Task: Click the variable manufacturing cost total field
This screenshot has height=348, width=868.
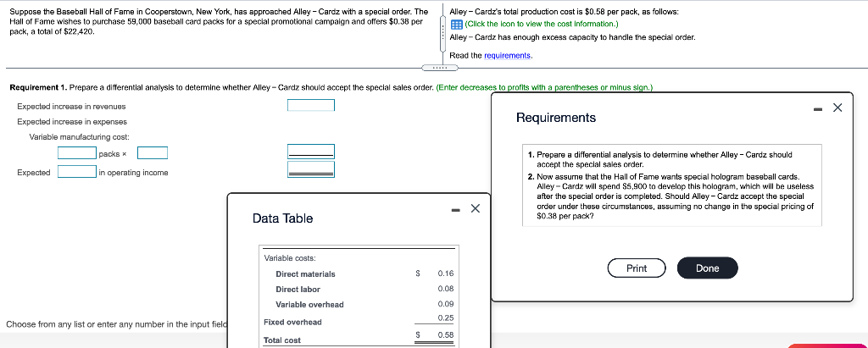Action: [310, 151]
